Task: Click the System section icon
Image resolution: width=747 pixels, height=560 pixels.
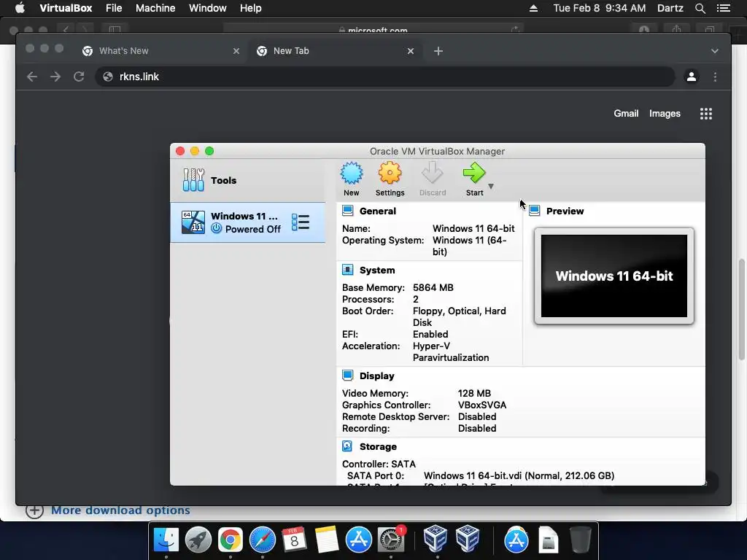Action: click(x=348, y=270)
